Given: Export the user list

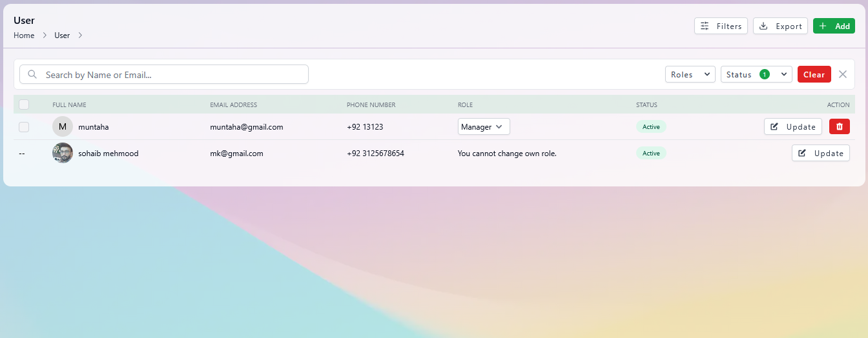Looking at the screenshot, I should (780, 26).
